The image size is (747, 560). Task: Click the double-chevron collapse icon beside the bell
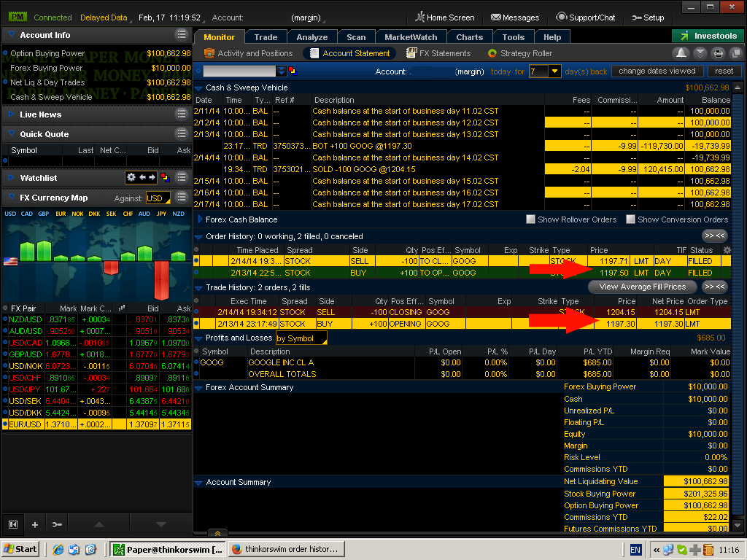click(x=700, y=53)
